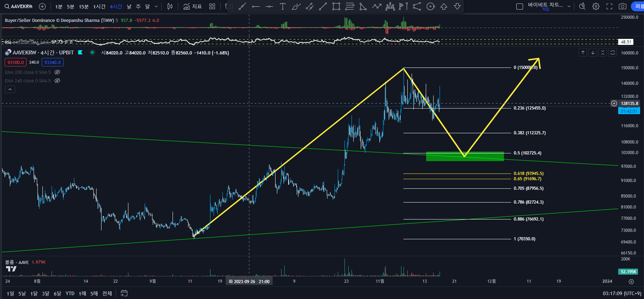The height and width of the screenshot is (299, 644).
Task: Open the quick search icon
Action: pyautogui.click(x=582, y=6)
